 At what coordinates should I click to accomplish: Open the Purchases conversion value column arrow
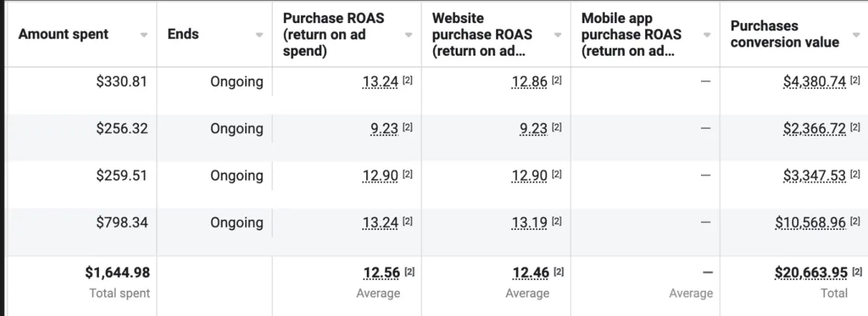pyautogui.click(x=856, y=35)
